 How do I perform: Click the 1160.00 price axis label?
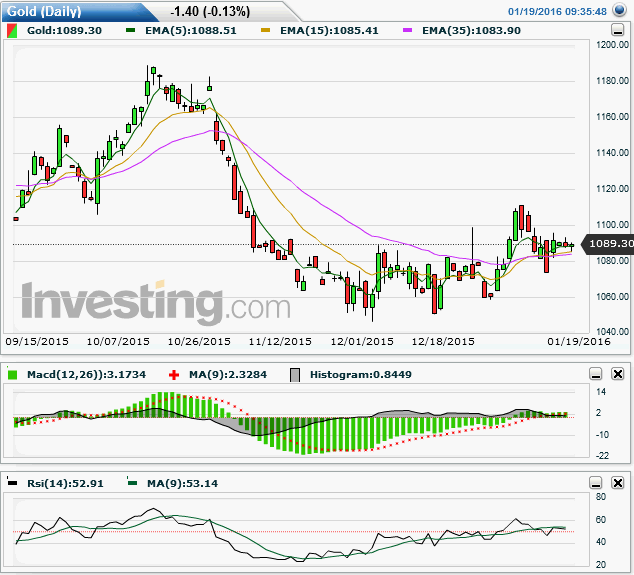(613, 116)
